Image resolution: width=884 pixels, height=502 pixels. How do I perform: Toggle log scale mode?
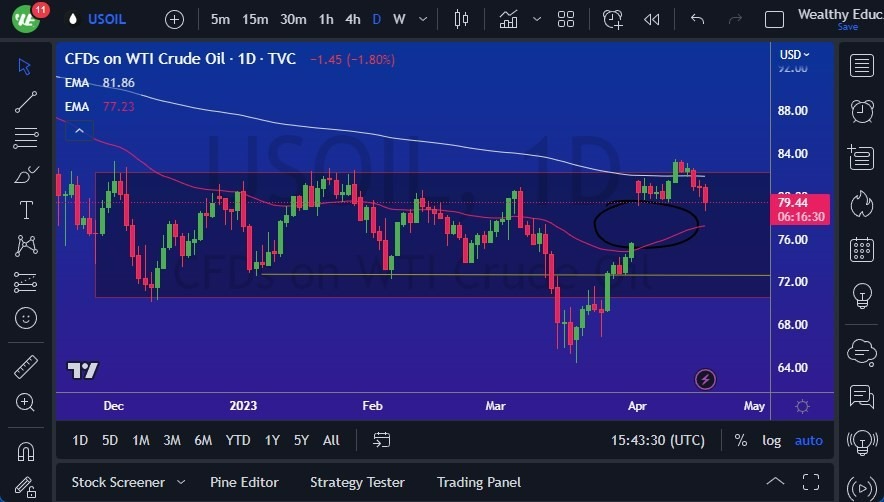click(x=772, y=440)
